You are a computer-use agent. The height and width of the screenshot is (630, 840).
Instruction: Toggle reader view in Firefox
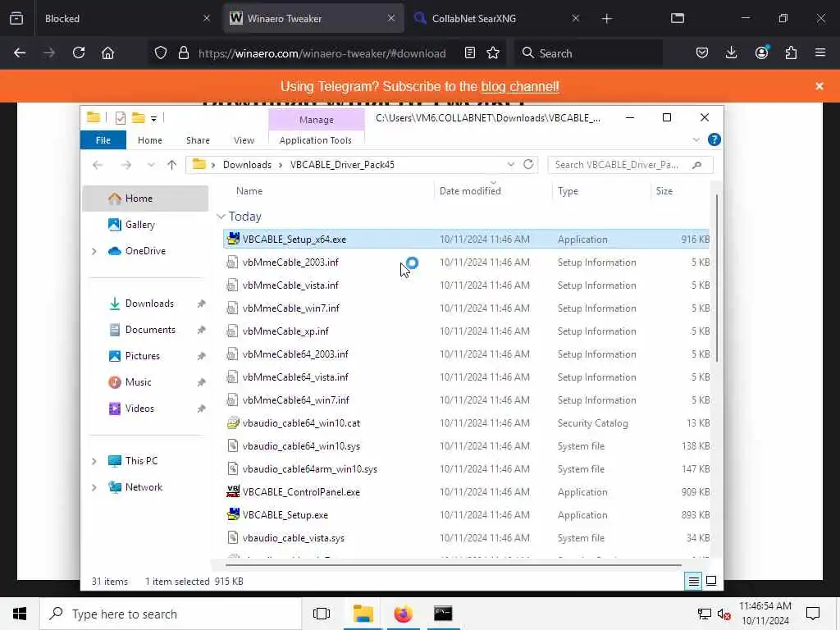click(470, 53)
